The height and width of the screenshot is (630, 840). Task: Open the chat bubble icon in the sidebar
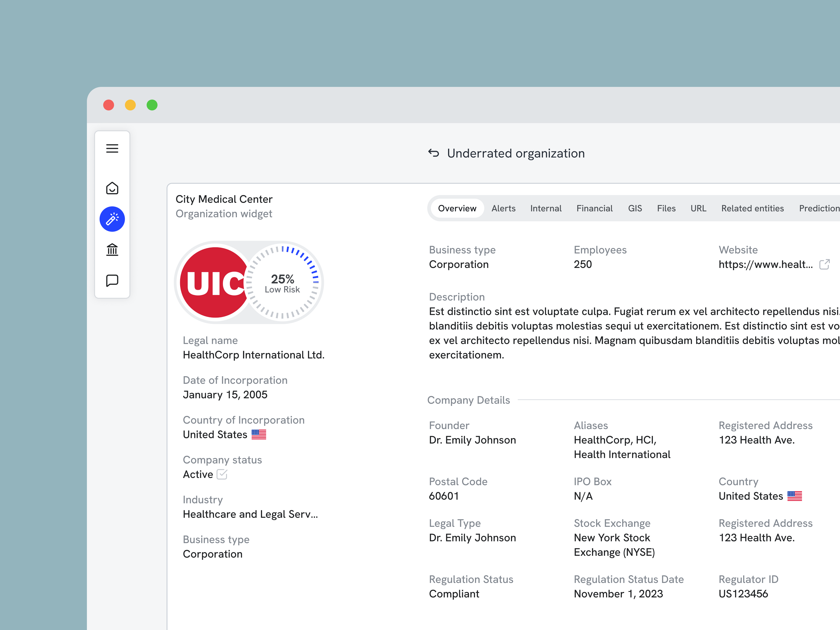coord(112,281)
